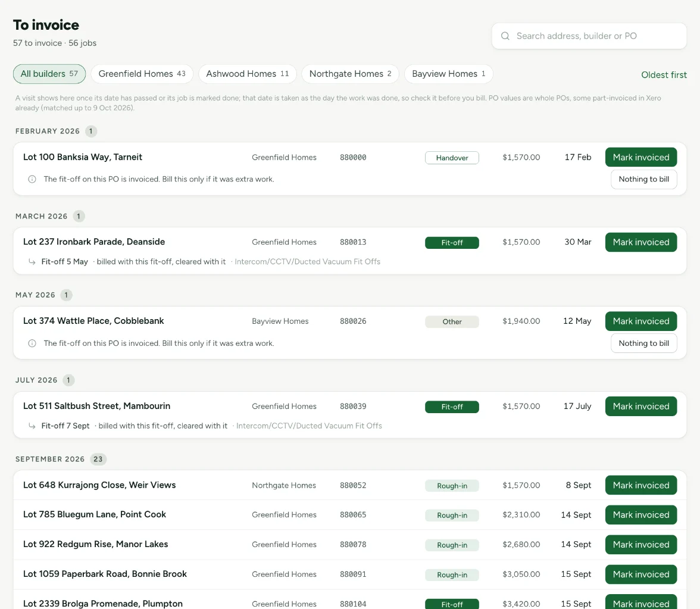
Task: Click PO number 880078
Action: [352, 545]
